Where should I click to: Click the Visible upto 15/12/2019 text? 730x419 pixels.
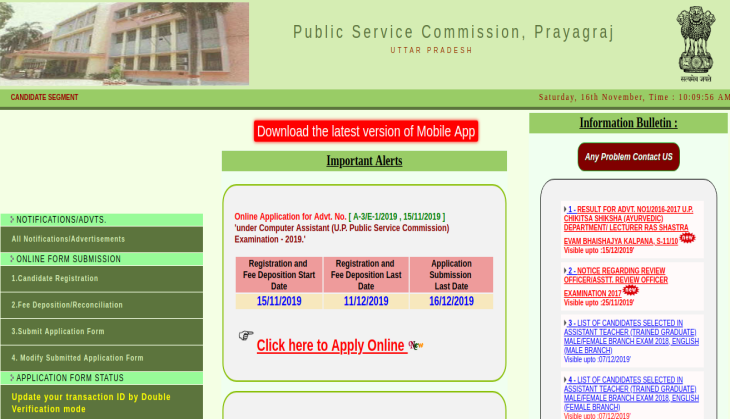(599, 250)
